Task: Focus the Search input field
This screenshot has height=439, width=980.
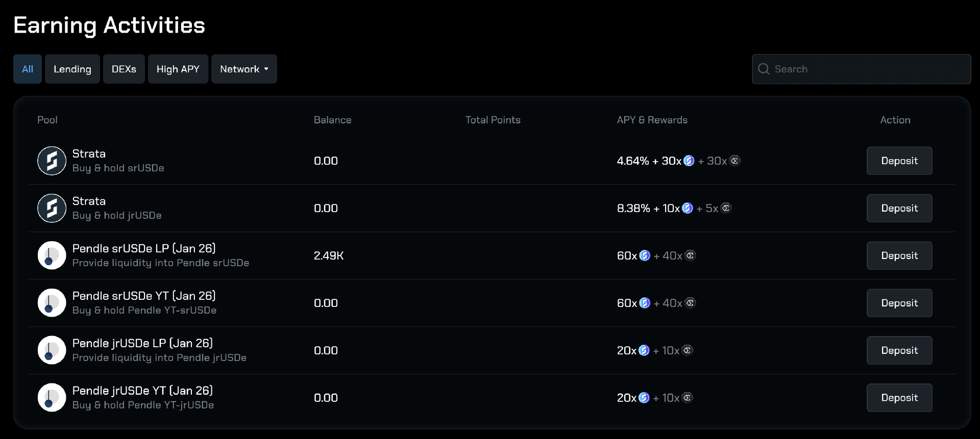Action: pyautogui.click(x=868, y=69)
